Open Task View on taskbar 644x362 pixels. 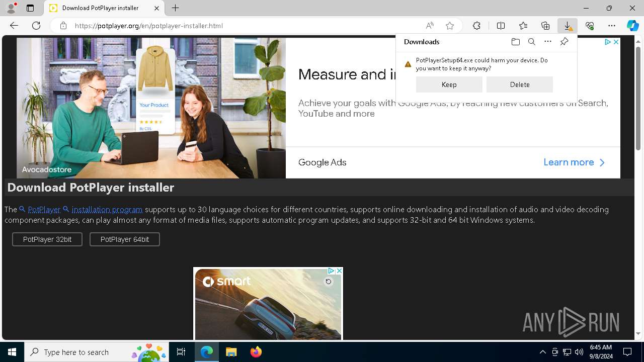[181, 352]
